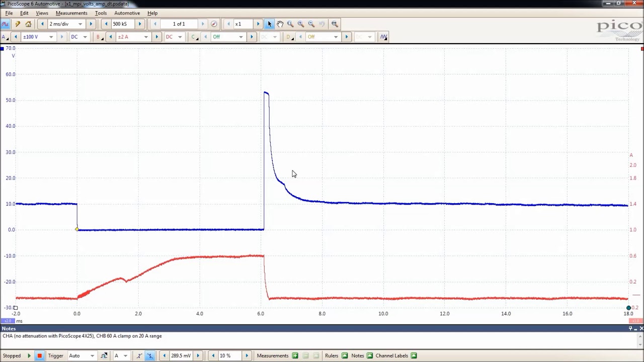Open the buffer navigator compass icon
The width and height of the screenshot is (644, 362).
coord(214,24)
